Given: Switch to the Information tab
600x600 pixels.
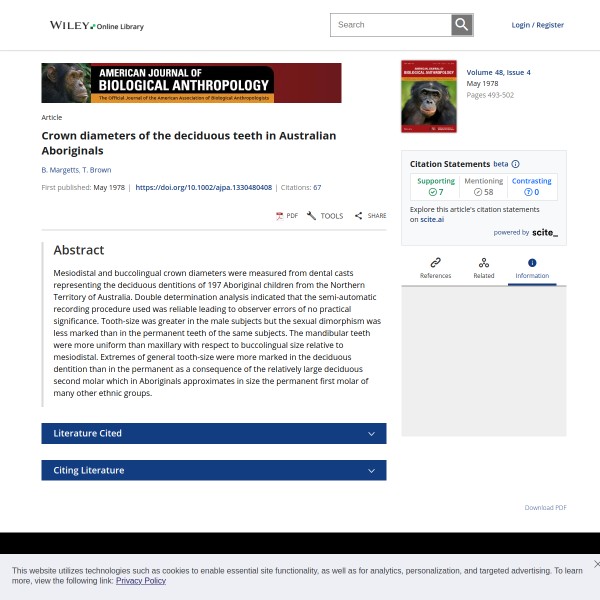Looking at the screenshot, I should click(532, 268).
